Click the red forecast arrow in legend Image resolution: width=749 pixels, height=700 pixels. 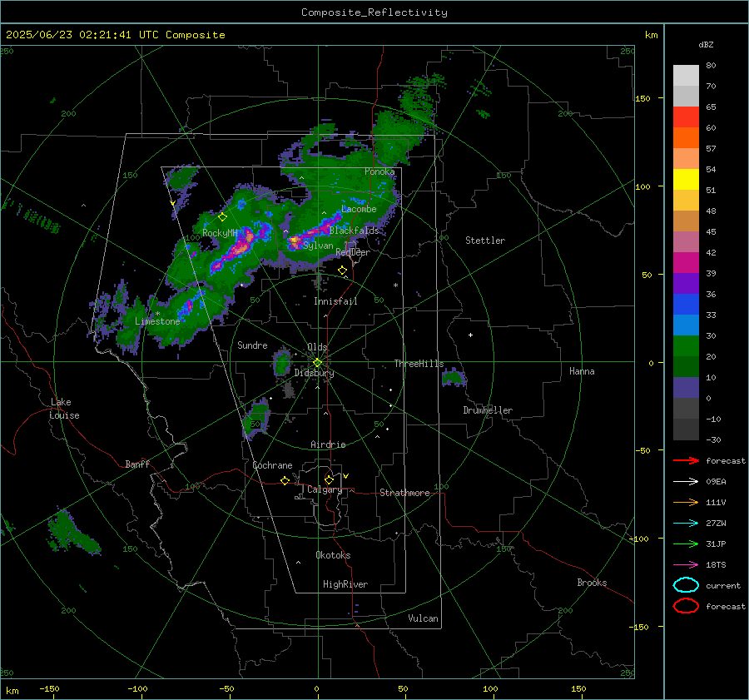(x=686, y=460)
